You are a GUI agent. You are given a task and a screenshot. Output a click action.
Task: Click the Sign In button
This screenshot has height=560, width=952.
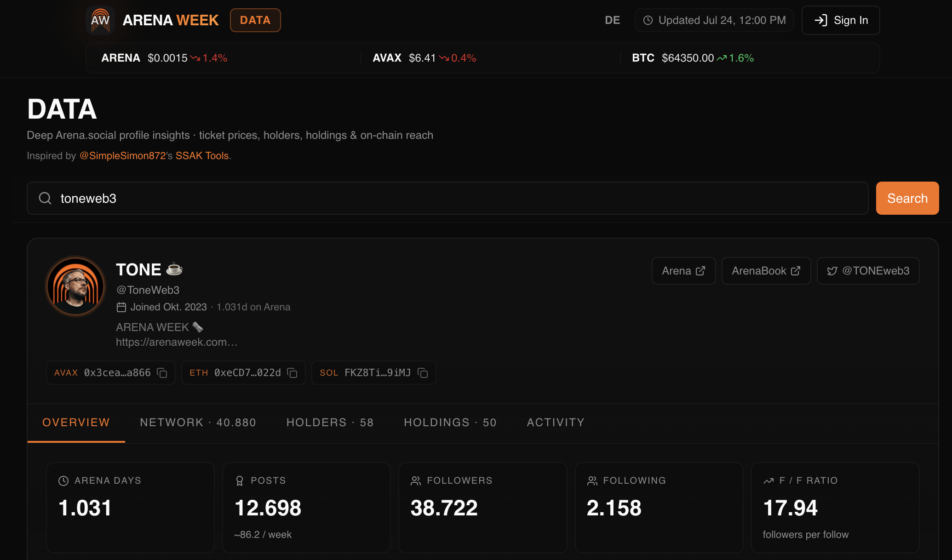[x=841, y=20]
